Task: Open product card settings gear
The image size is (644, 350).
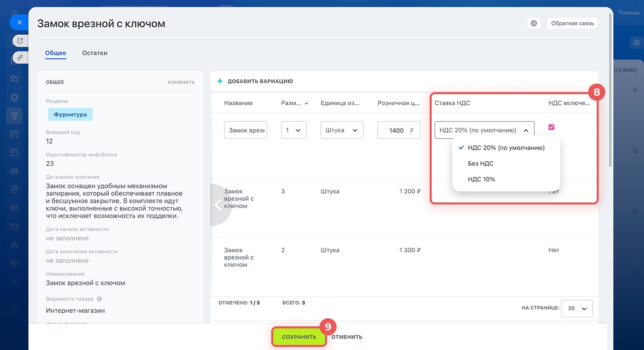Action: tap(534, 23)
